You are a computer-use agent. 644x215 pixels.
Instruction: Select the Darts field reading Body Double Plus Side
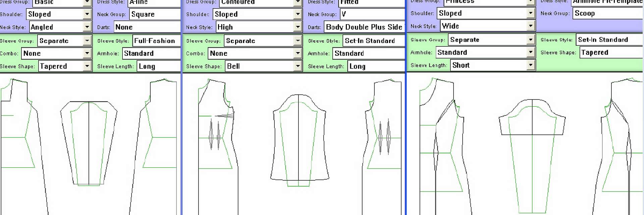364,27
